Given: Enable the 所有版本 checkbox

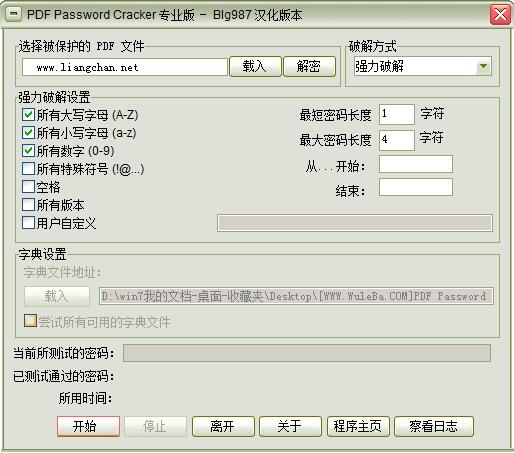Looking at the screenshot, I should [28, 205].
